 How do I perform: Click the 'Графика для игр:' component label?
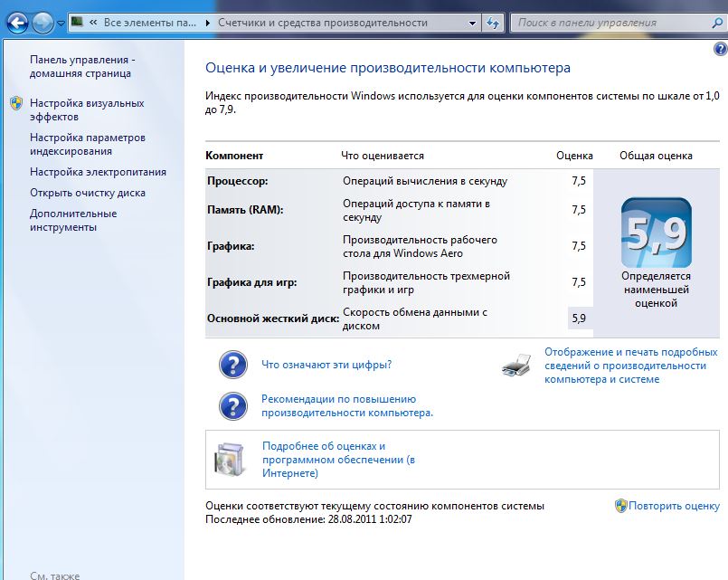click(x=251, y=282)
